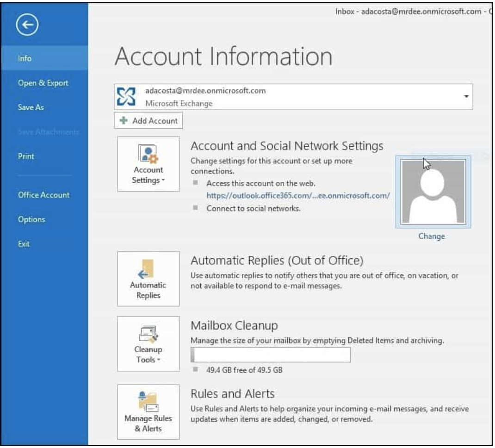Select the Info tab in sidebar
The width and height of the screenshot is (495, 448).
pyautogui.click(x=25, y=58)
